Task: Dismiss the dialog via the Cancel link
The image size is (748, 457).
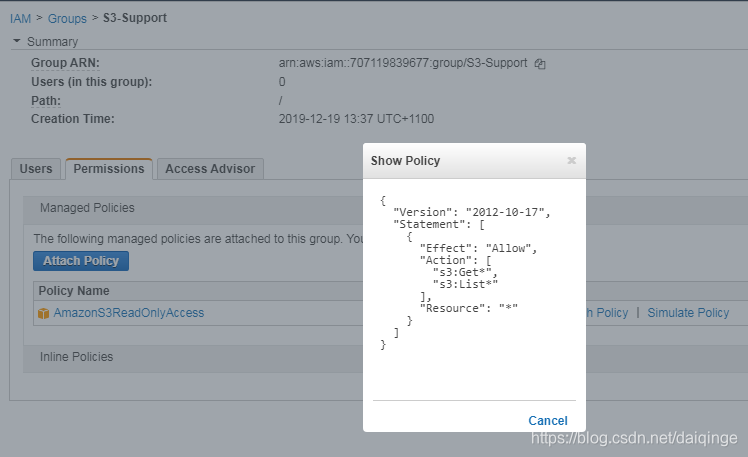Action: (548, 421)
